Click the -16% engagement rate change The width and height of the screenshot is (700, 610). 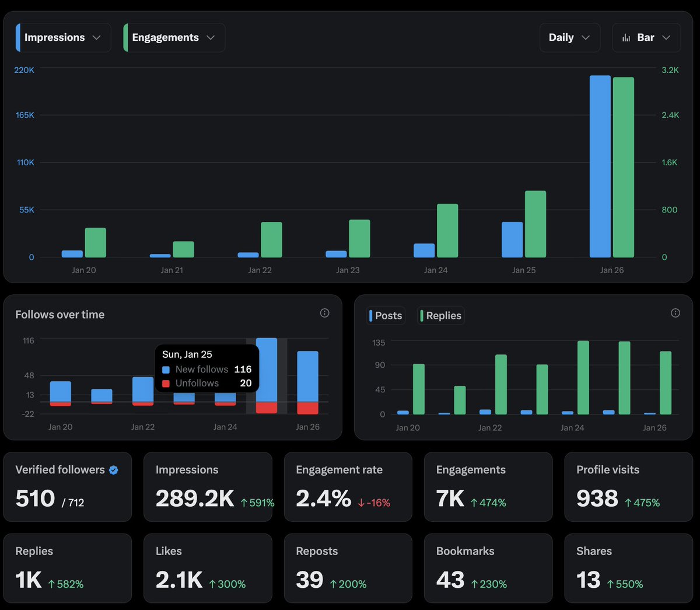coord(374,503)
